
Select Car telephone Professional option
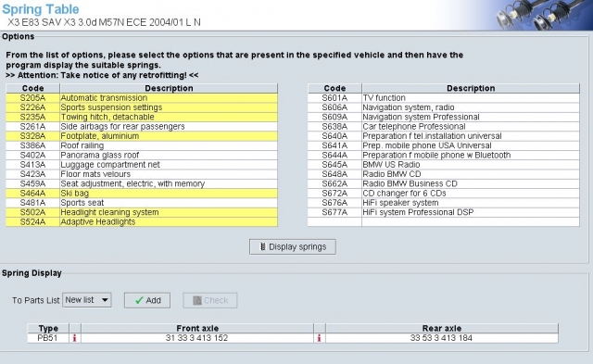(x=444, y=127)
